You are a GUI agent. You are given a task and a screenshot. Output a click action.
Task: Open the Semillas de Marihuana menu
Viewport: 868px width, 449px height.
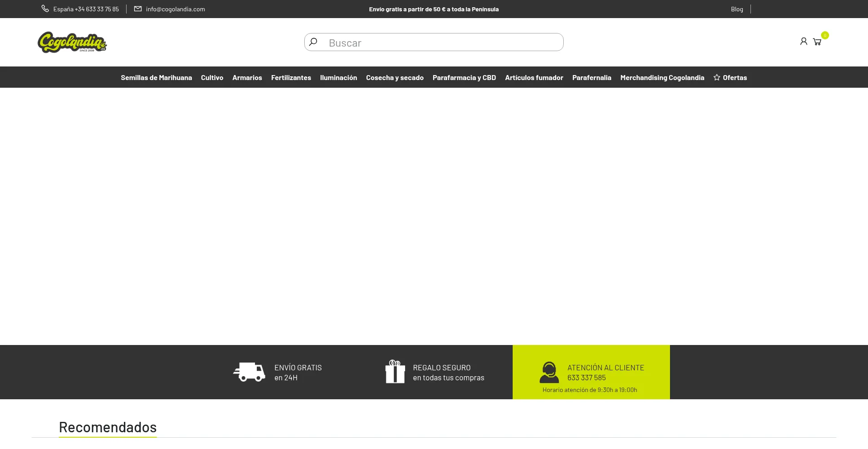pos(156,77)
